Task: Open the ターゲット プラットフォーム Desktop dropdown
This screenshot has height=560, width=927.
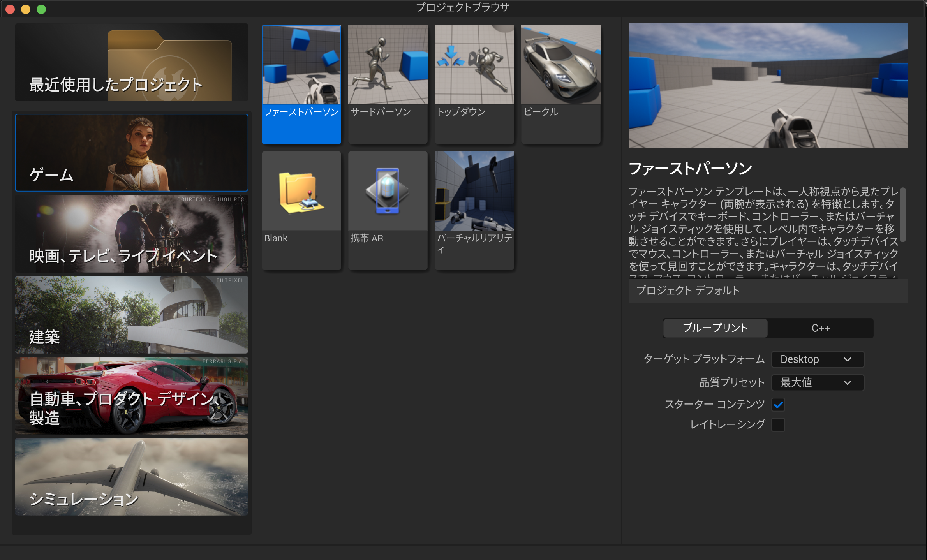Action: click(817, 359)
